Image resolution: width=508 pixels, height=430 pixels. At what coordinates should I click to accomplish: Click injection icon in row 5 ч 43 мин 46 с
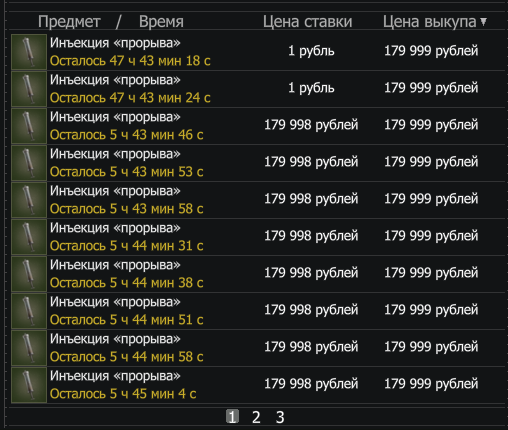click(29, 126)
